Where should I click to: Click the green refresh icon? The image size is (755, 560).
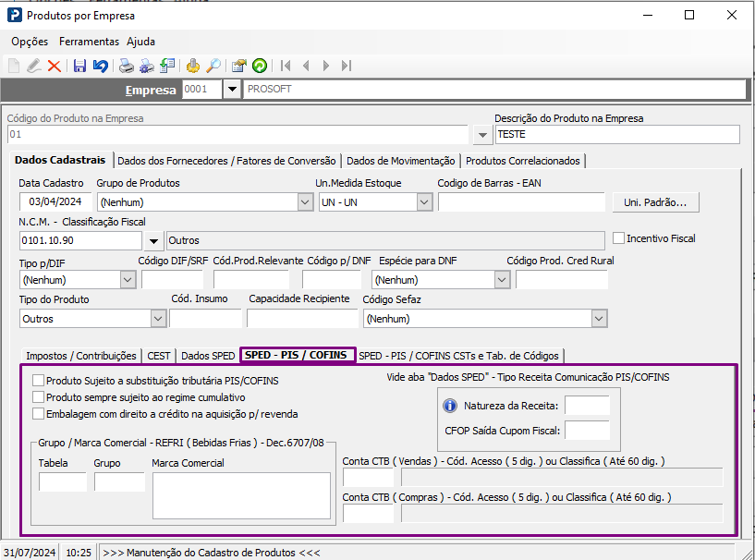tap(260, 66)
